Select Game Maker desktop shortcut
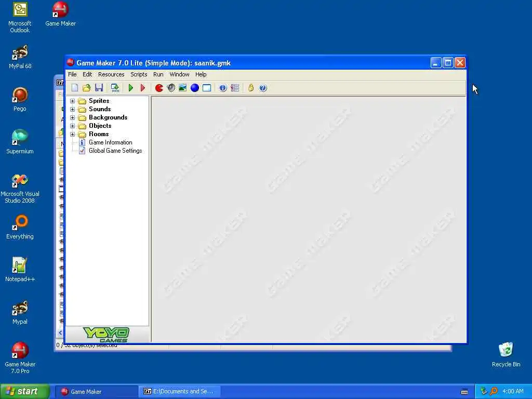The image size is (532, 399). point(60,14)
